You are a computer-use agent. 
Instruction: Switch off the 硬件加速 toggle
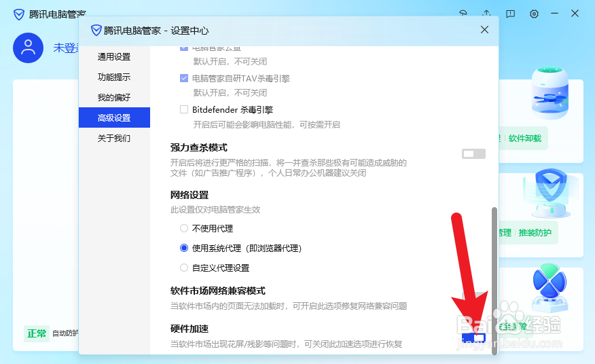tap(473, 338)
